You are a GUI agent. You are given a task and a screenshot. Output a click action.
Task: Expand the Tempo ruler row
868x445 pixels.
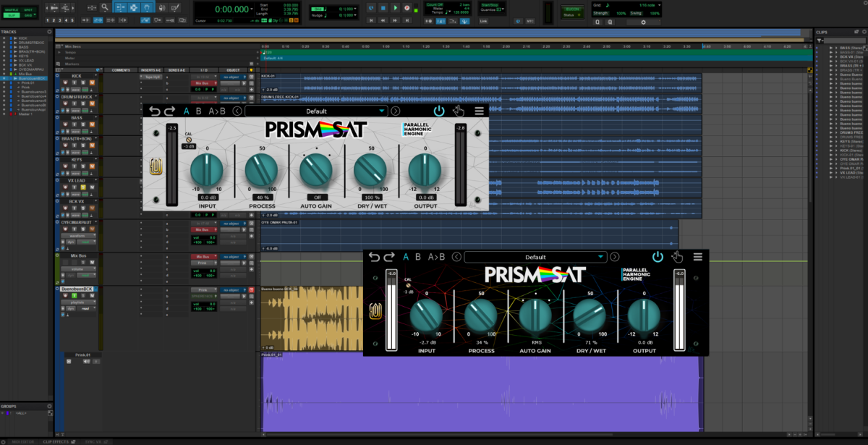[59, 52]
